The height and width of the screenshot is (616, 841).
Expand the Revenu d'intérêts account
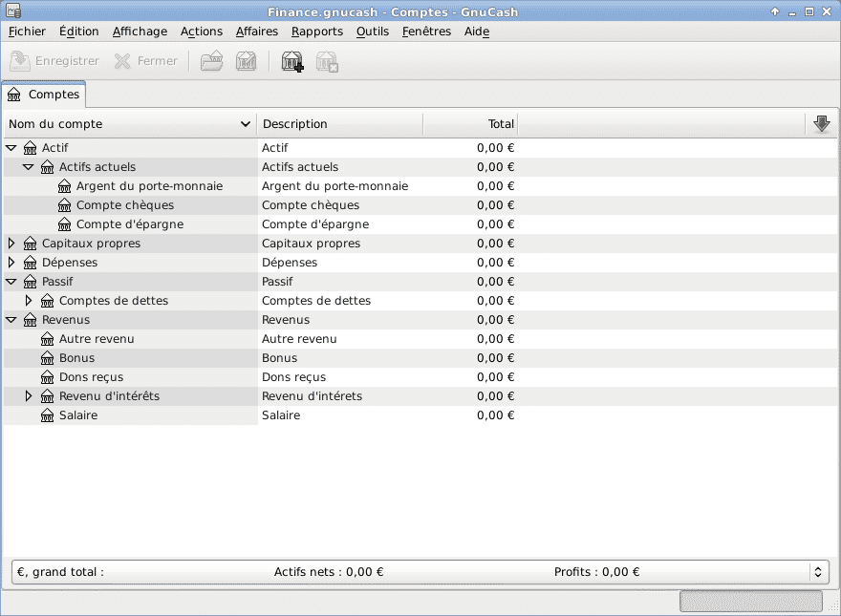click(29, 396)
